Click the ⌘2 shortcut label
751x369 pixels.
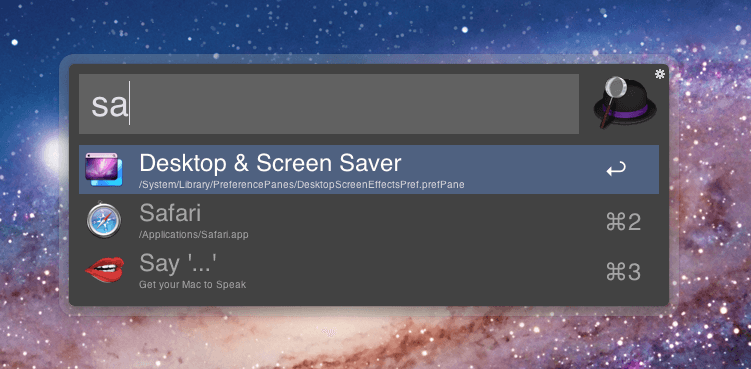pyautogui.click(x=623, y=222)
